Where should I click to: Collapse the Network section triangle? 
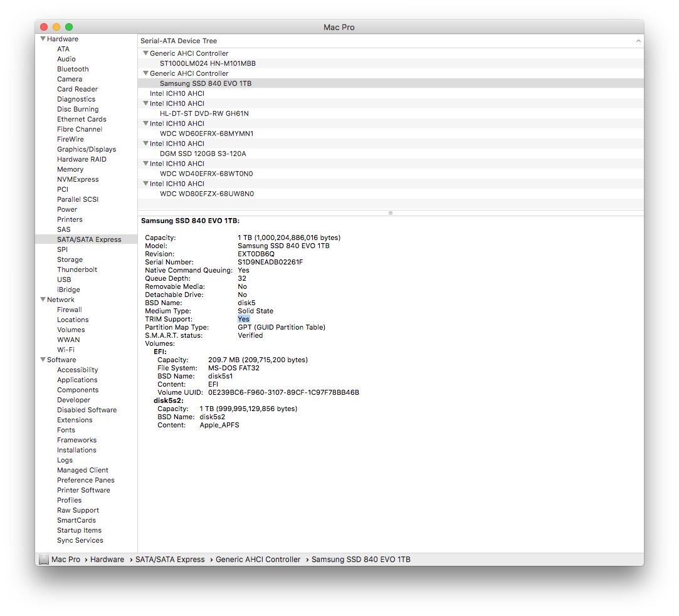pos(43,300)
